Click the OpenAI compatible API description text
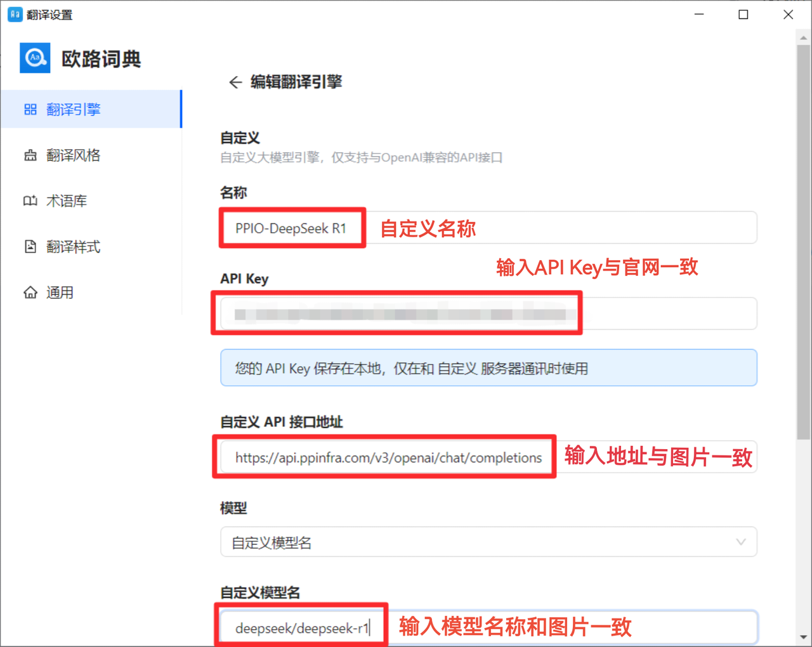Screen dimensions: 812x647 (361, 157)
